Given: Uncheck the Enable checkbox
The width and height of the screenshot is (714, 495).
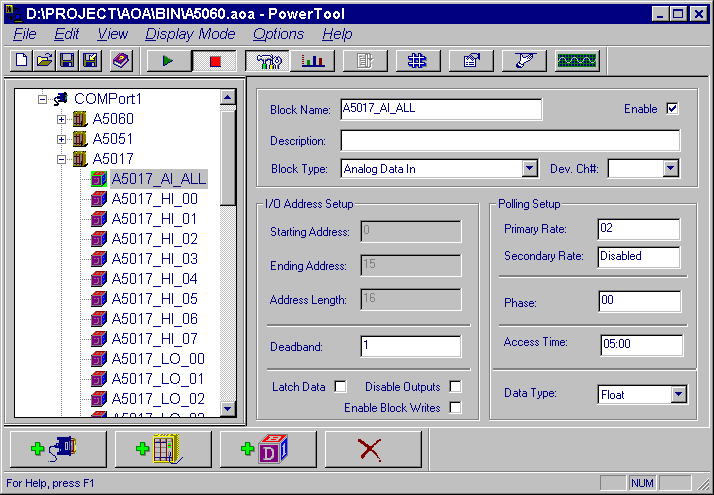Looking at the screenshot, I should [x=672, y=109].
